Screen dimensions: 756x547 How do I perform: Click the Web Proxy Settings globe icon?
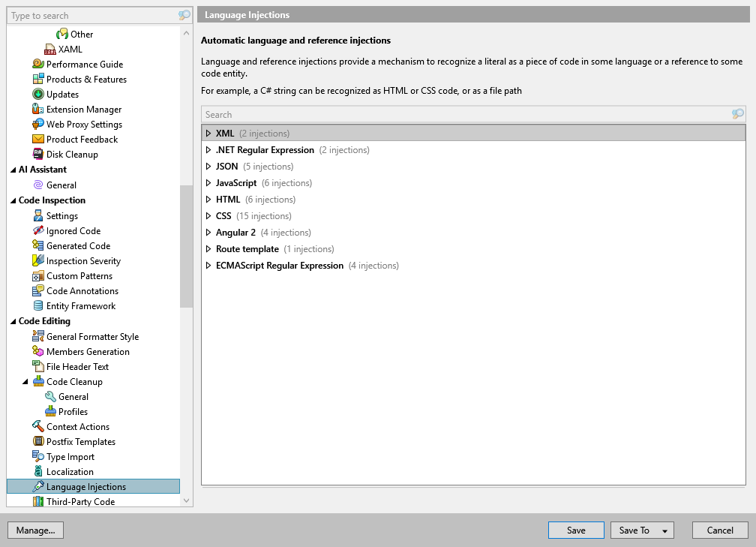pyautogui.click(x=37, y=124)
